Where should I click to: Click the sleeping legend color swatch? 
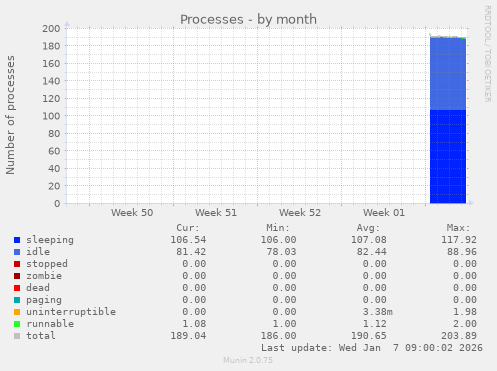point(17,240)
